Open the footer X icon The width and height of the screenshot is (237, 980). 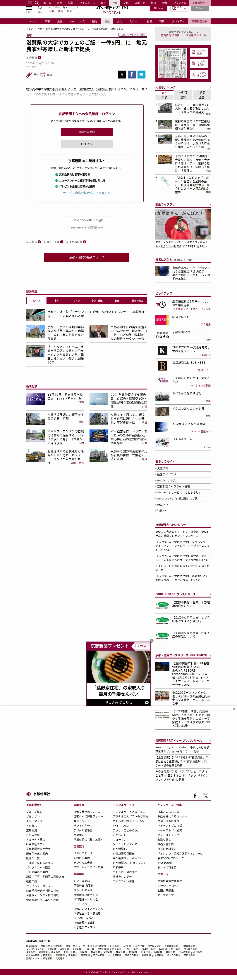pyautogui.click(x=206, y=796)
